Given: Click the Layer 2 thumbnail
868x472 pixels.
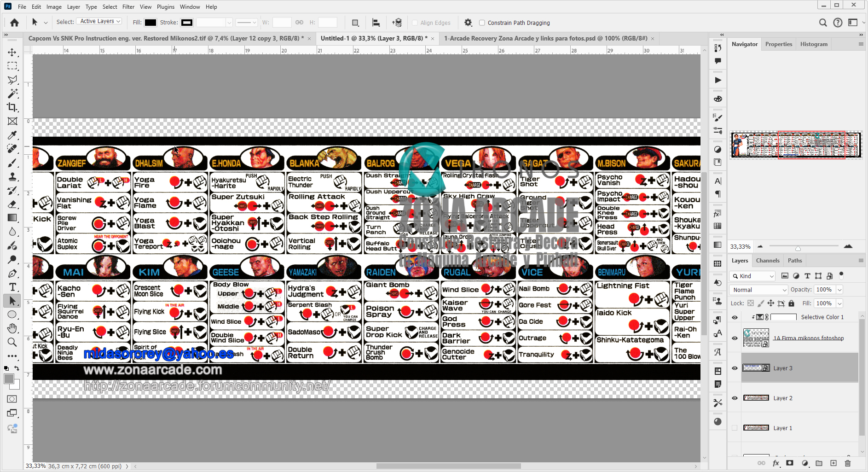Looking at the screenshot, I should click(x=756, y=397).
